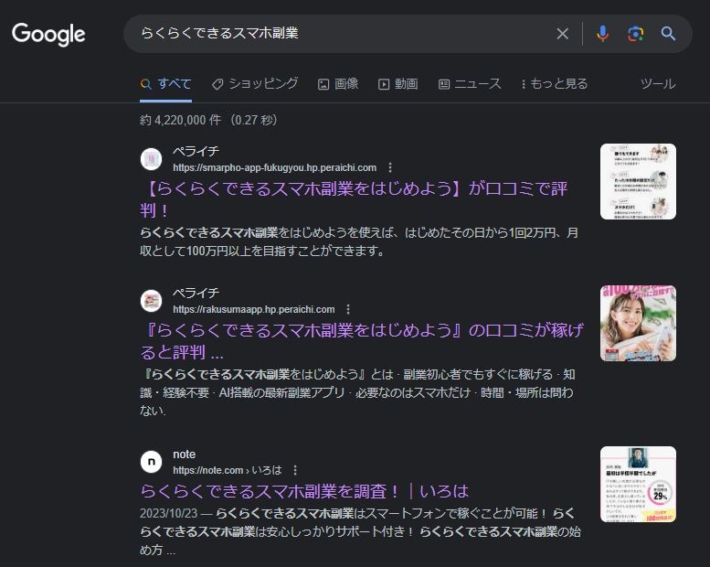Click the smarpho-app-fukugyou result favicon

[x=151, y=159]
